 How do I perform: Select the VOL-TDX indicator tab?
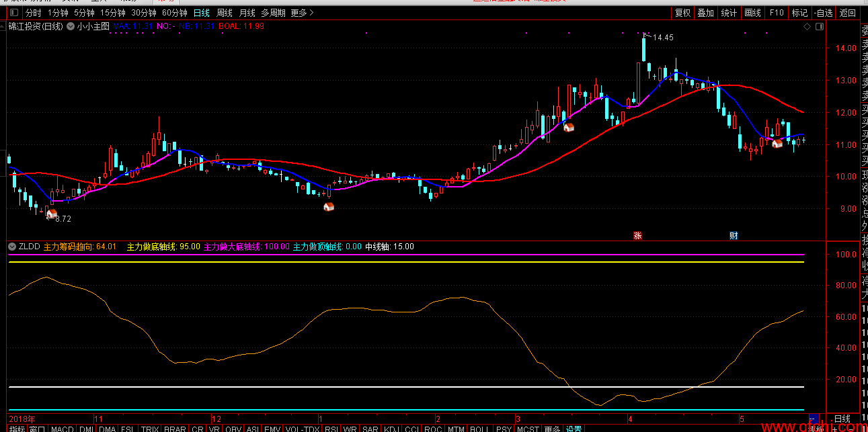[x=303, y=429]
